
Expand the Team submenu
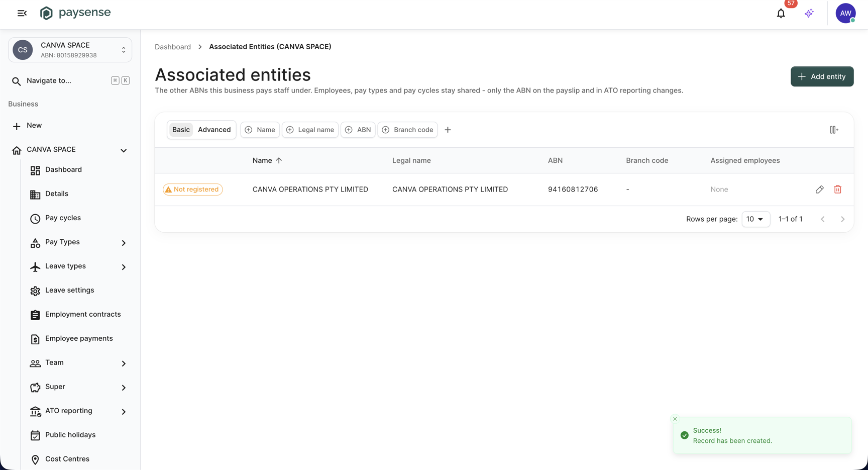pos(124,363)
